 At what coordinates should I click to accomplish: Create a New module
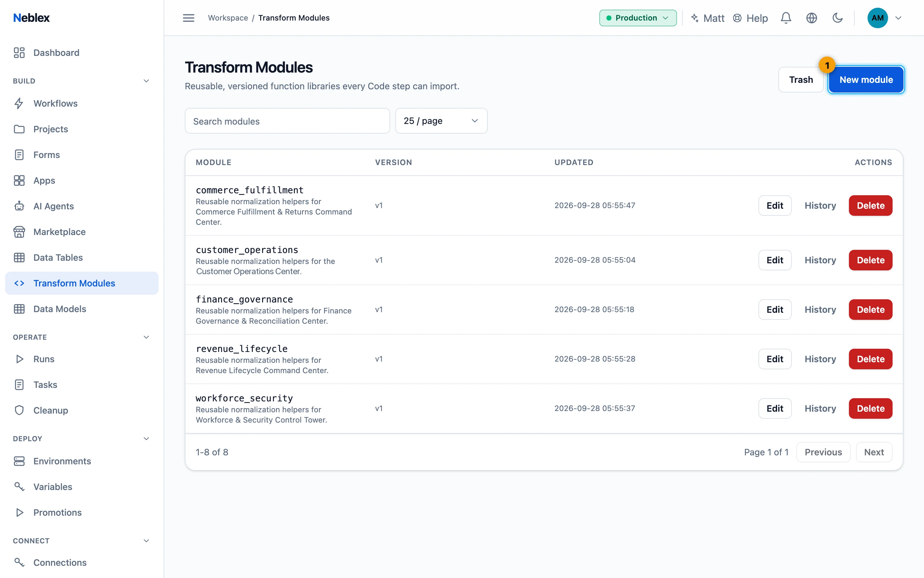pos(866,80)
